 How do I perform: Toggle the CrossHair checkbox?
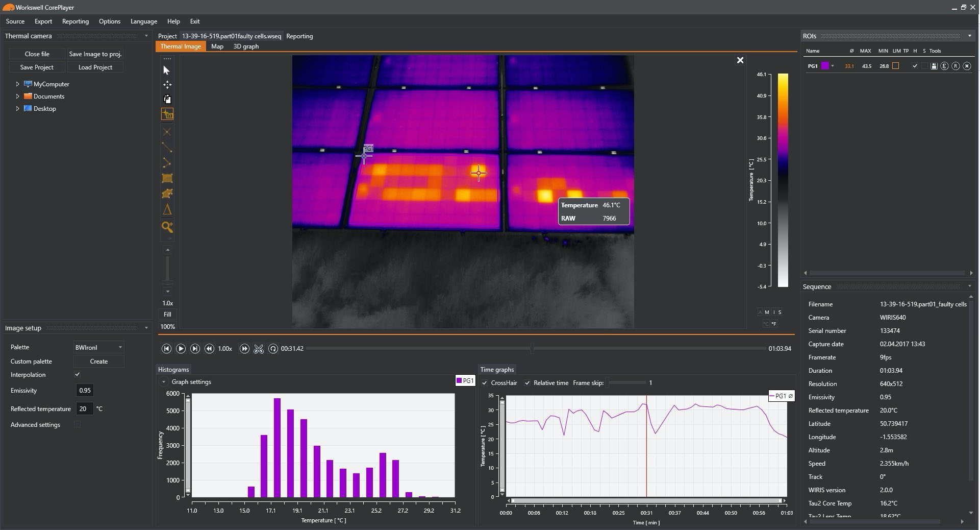485,383
